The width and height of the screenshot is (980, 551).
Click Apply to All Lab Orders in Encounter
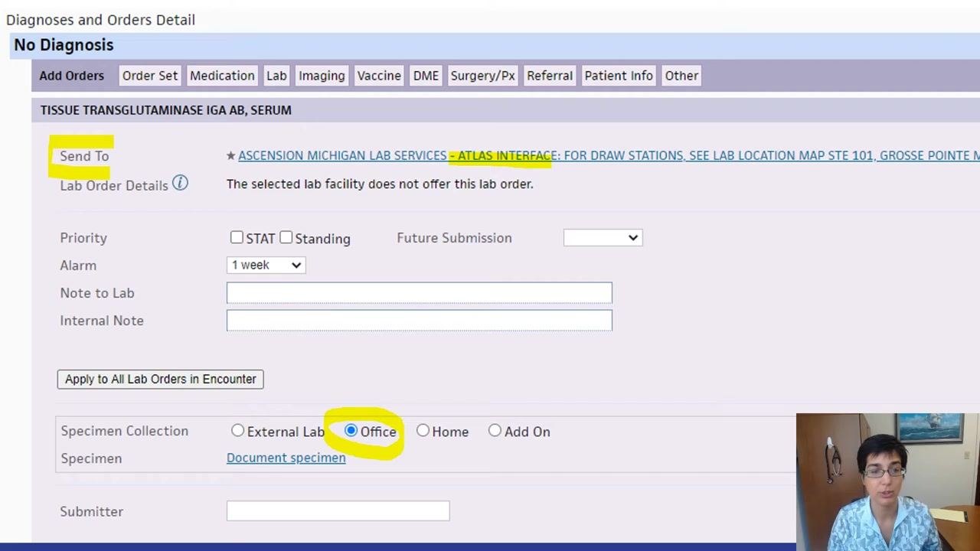(160, 379)
